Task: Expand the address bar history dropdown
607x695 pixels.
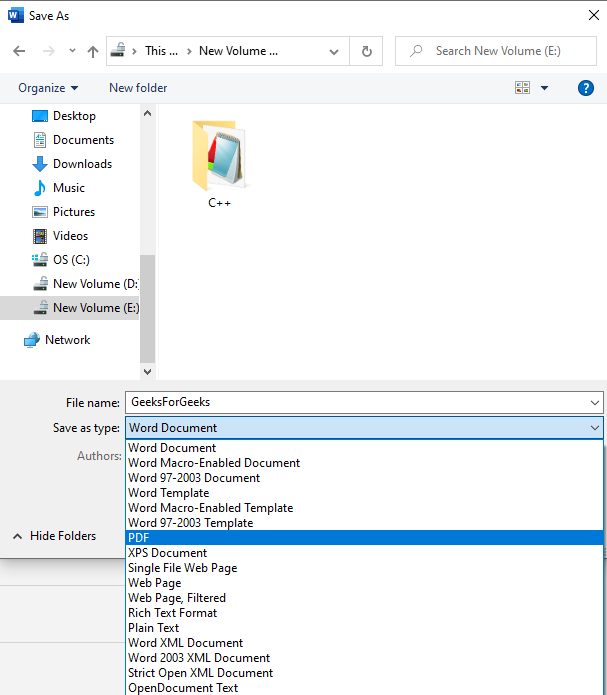Action: (334, 52)
